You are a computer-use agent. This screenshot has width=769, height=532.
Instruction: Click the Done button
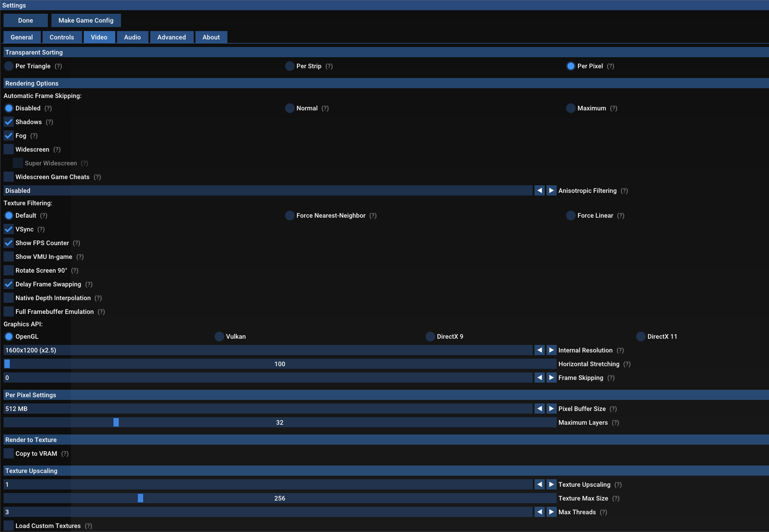(26, 20)
